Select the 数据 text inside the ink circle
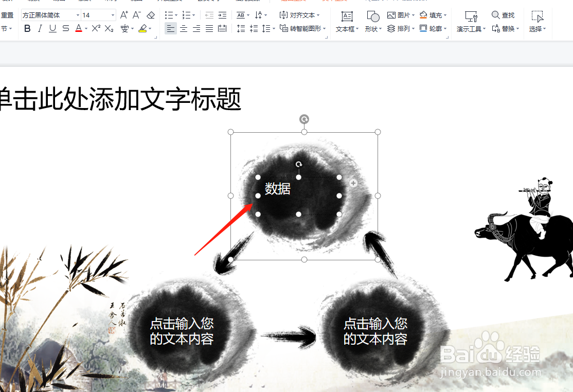Viewport: 573px width, 392px height. 277,189
